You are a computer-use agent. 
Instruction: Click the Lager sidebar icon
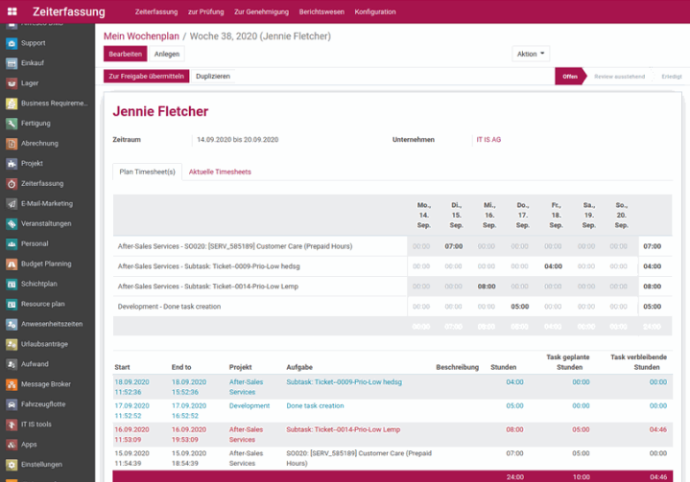(x=10, y=83)
